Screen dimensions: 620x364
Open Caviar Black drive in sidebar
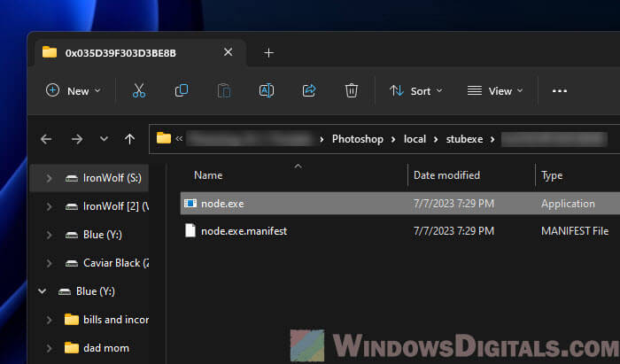pos(115,263)
